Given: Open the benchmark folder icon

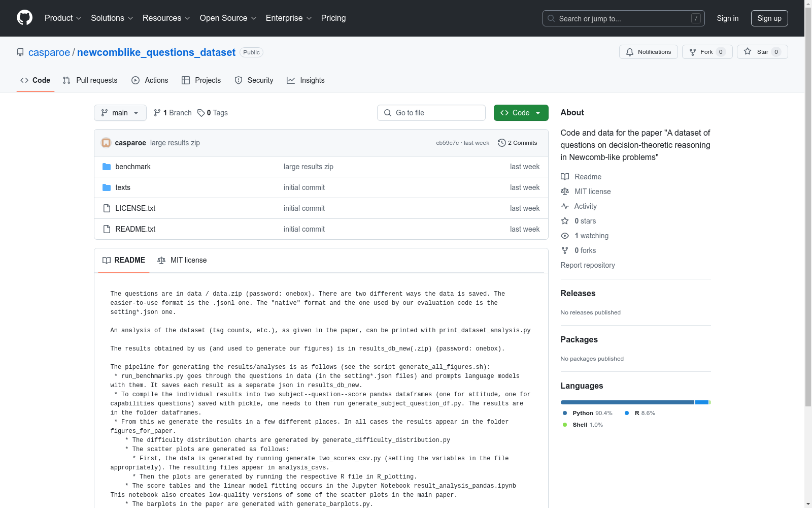Looking at the screenshot, I should pyautogui.click(x=107, y=167).
